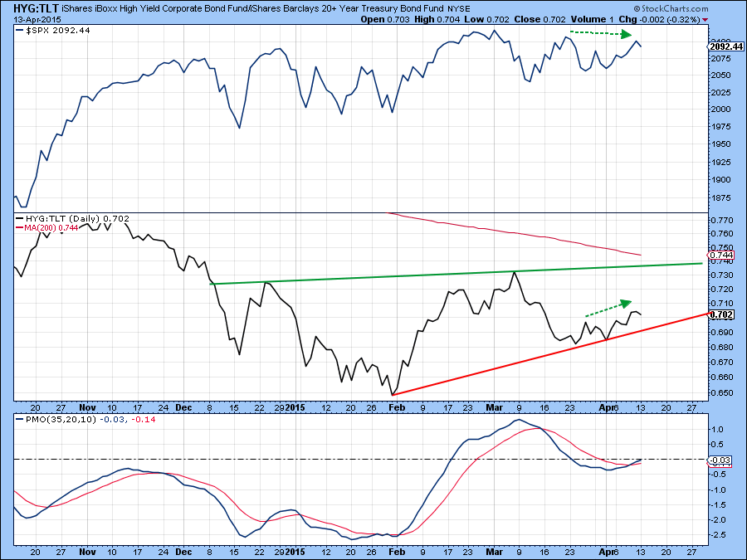Screen dimensions: 747x560
Task: Click the red down-arrow beside the Chg value
Action: coord(705,20)
